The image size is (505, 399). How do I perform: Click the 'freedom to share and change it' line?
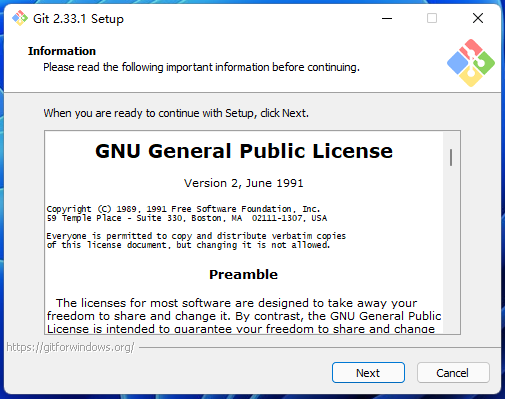pyautogui.click(x=244, y=316)
